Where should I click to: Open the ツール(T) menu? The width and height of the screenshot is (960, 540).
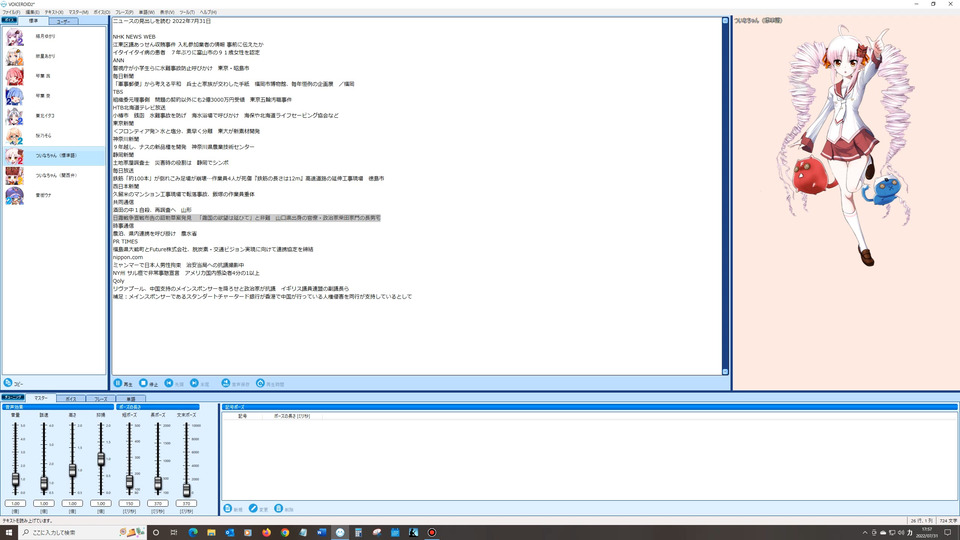(x=187, y=12)
